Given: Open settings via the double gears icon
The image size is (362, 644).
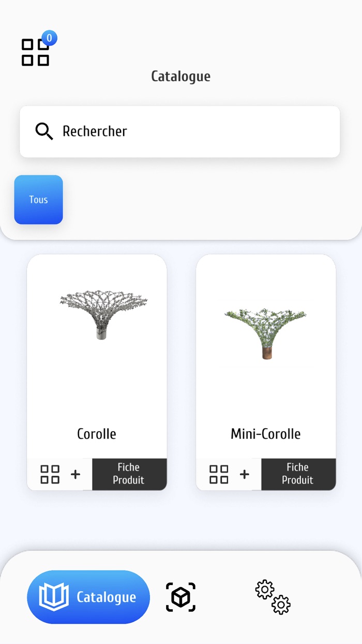Looking at the screenshot, I should 273,597.
